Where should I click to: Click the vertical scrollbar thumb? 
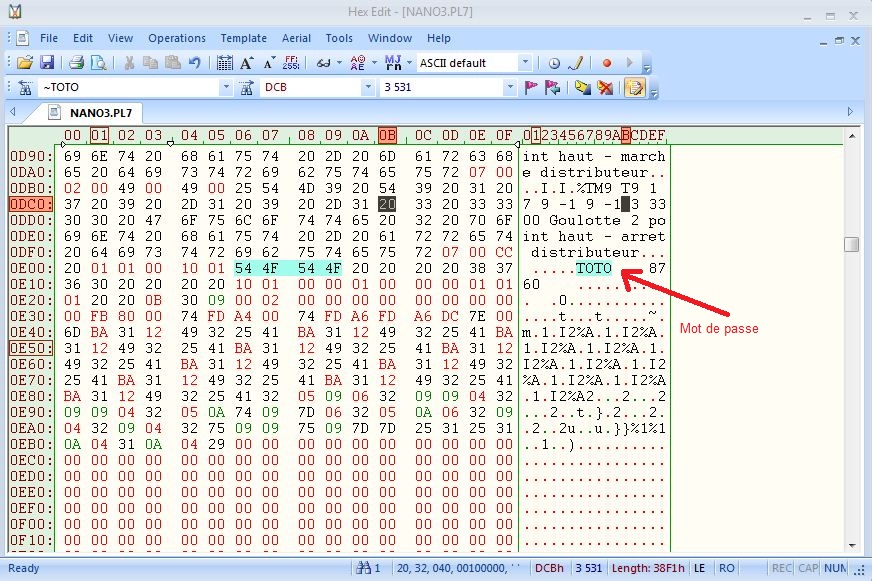tap(851, 245)
